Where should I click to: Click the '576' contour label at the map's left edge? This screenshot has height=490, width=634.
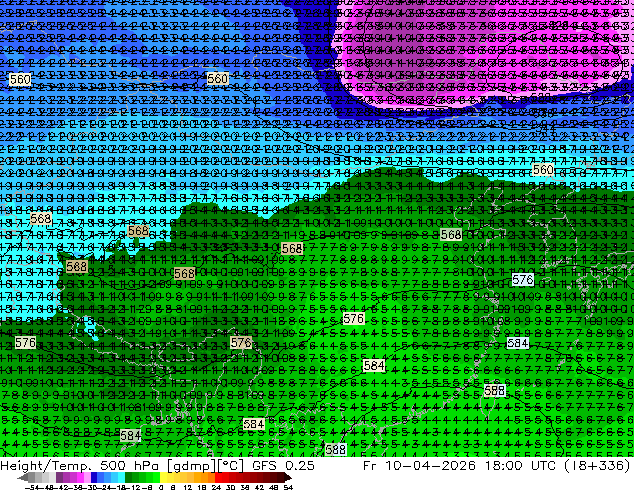coord(25,343)
